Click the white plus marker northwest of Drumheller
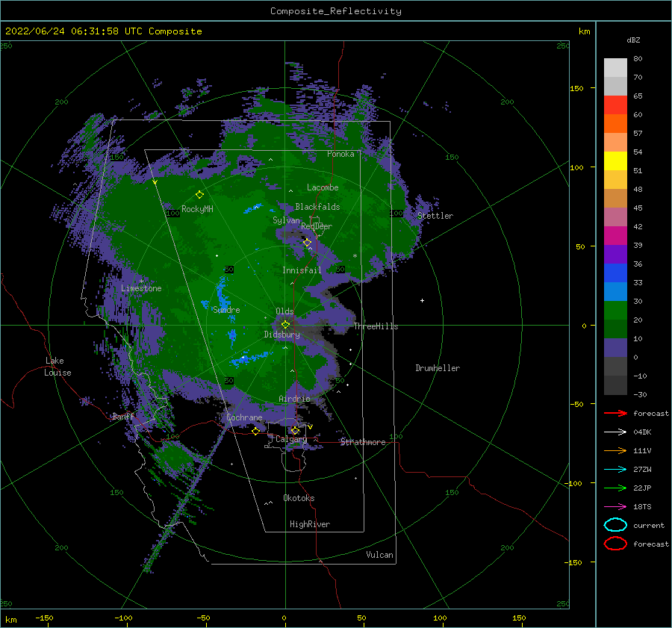Viewport: 672px width, 628px height. click(422, 300)
